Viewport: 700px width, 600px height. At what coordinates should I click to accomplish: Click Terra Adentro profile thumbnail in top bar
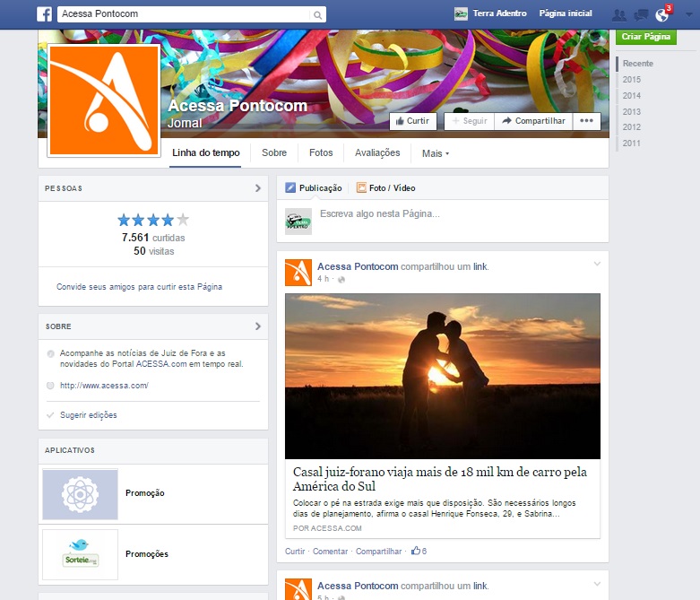(461, 13)
